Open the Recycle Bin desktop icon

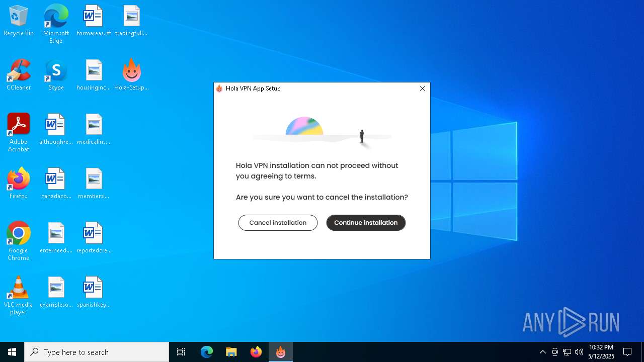(19, 21)
